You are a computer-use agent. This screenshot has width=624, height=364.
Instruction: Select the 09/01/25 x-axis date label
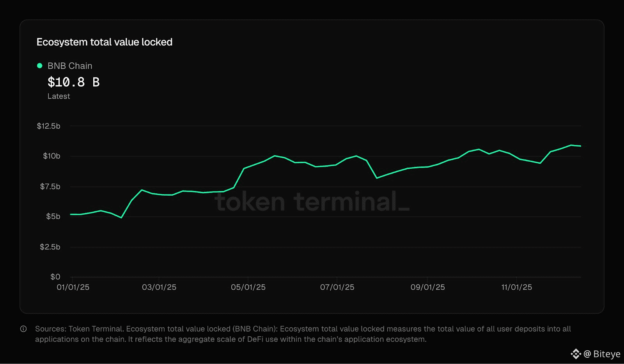[427, 287]
